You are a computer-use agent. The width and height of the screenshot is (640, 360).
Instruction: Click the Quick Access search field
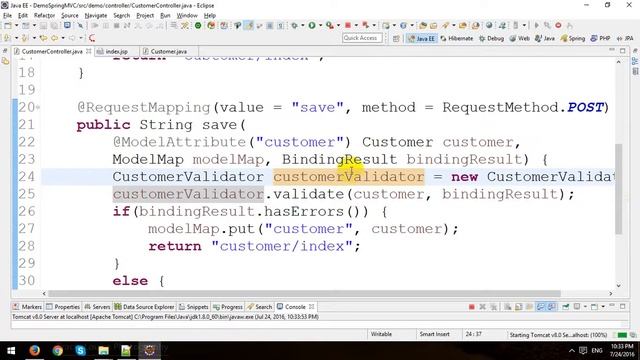362,38
